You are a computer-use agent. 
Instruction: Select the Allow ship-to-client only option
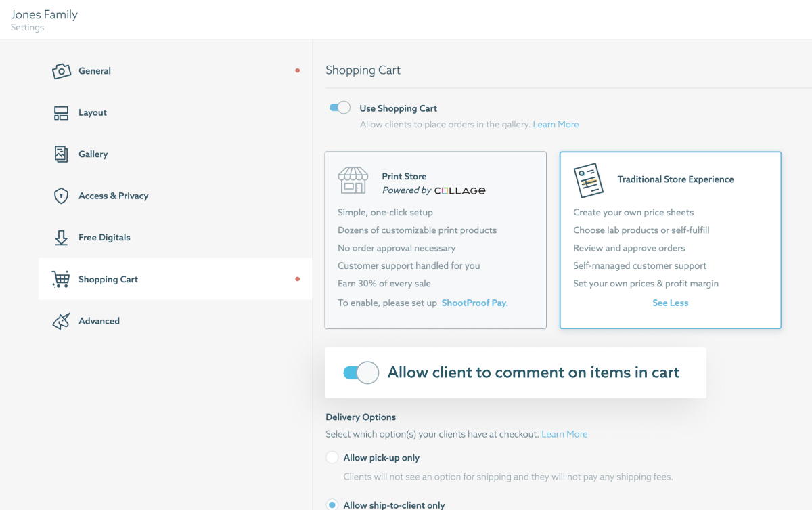click(x=332, y=505)
